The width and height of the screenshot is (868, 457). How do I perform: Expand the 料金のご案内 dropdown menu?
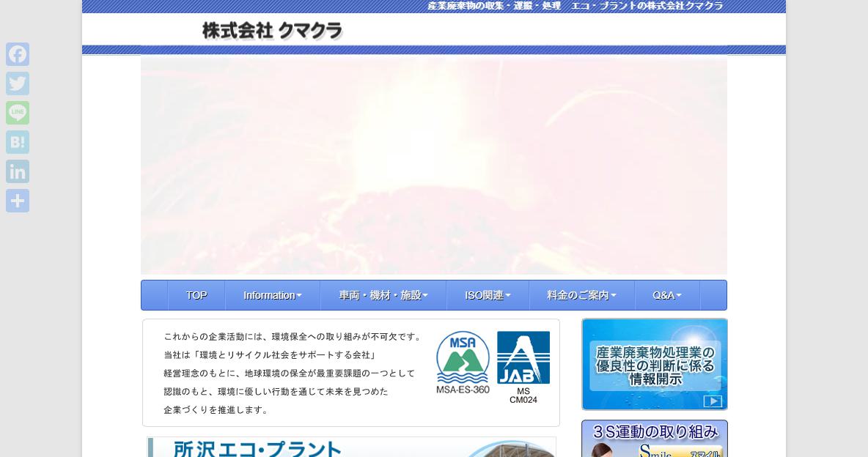pos(582,295)
